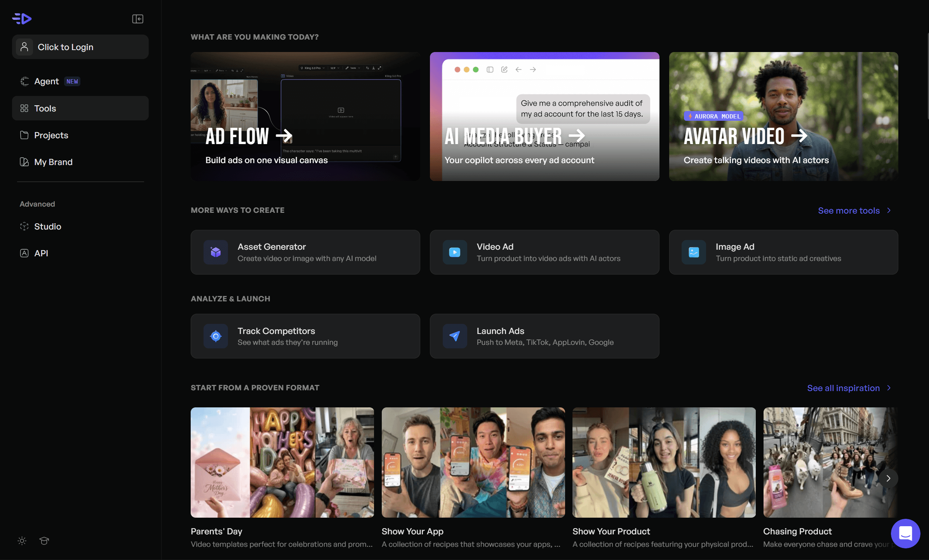Viewport: 929px width, 560px height.
Task: Open the AI Media Buyer banner card
Action: (x=545, y=117)
